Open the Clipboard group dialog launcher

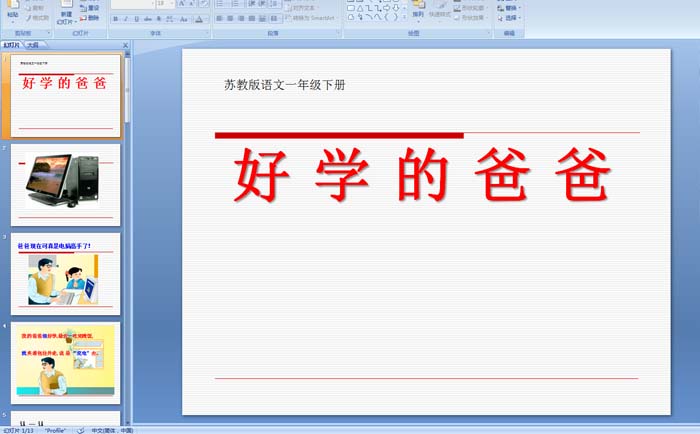point(49,33)
